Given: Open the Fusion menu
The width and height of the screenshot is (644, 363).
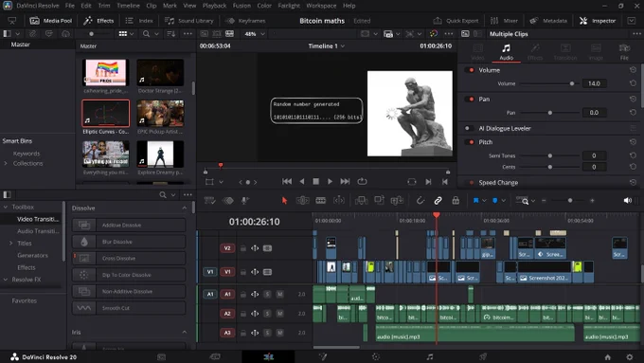Looking at the screenshot, I should point(241,6).
